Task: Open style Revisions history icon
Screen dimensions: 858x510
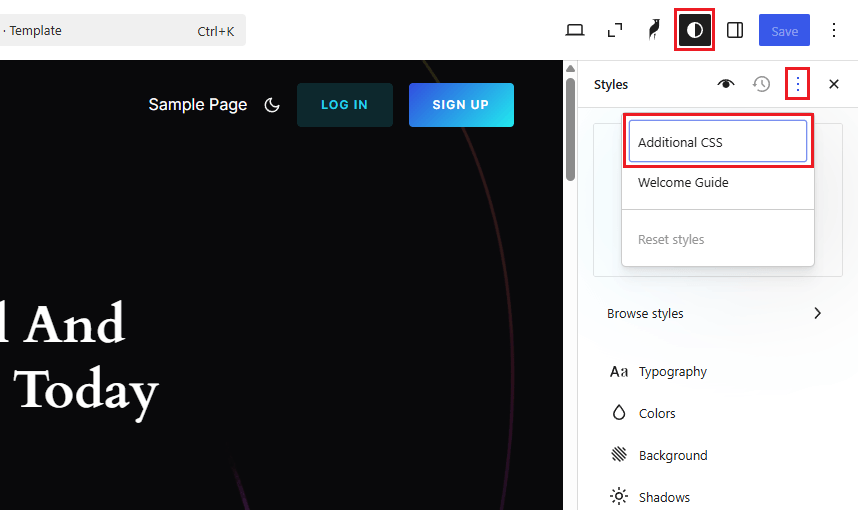Action: 762,84
